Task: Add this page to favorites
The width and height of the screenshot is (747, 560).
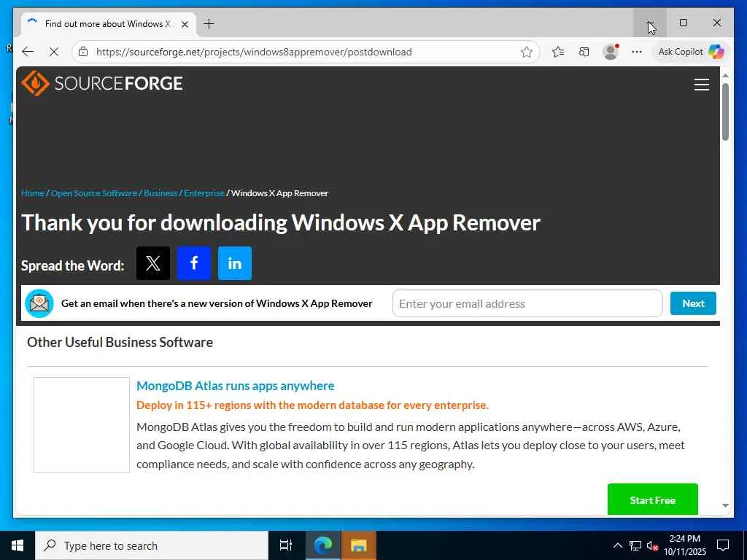Action: pos(527,52)
